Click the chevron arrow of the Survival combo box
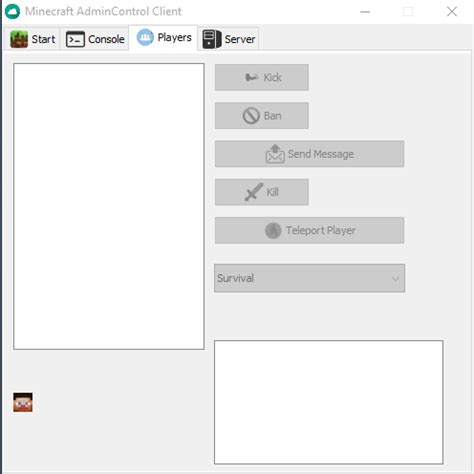 coord(395,278)
